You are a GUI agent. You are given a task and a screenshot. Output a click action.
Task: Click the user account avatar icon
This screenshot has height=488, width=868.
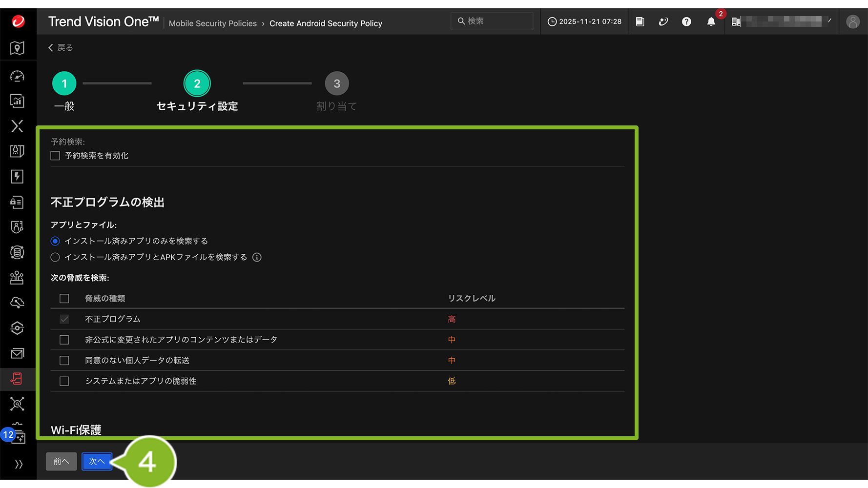(x=852, y=21)
